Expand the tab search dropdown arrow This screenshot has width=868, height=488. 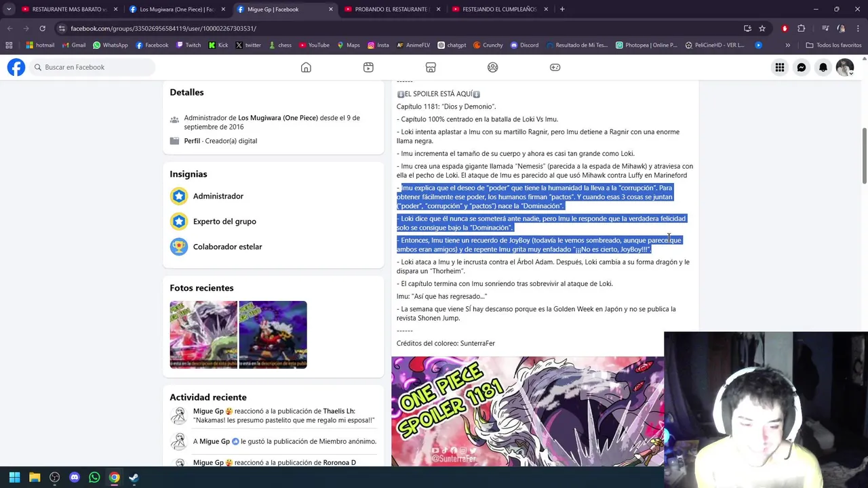point(9,9)
